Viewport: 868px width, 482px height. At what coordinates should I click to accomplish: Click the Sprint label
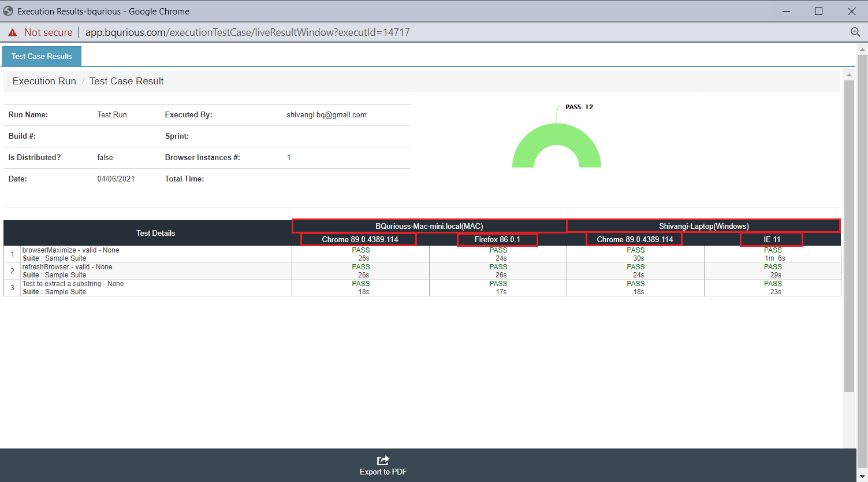177,136
